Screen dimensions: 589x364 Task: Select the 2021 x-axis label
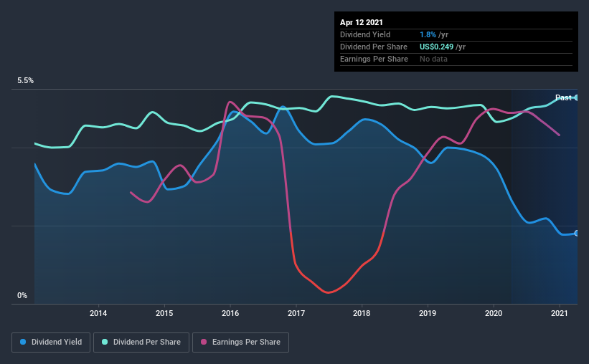(560, 313)
